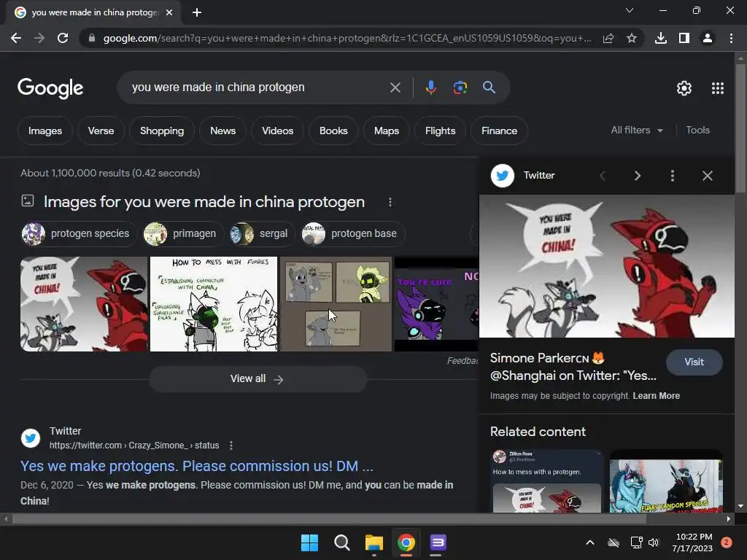Submit the search with the magnifier icon
The height and width of the screenshot is (560, 747).
point(489,87)
